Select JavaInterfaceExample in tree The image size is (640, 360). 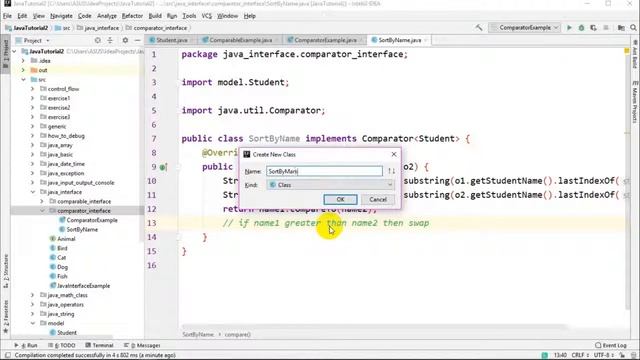[80, 286]
